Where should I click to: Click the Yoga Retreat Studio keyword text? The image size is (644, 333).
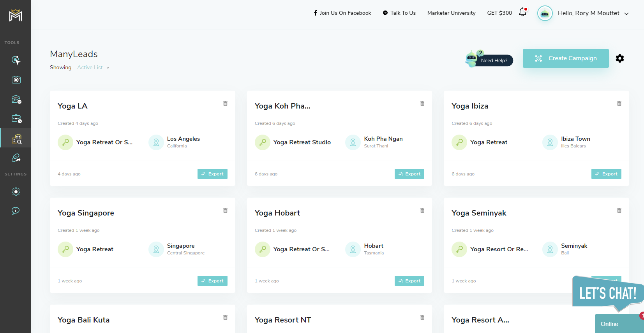point(302,142)
